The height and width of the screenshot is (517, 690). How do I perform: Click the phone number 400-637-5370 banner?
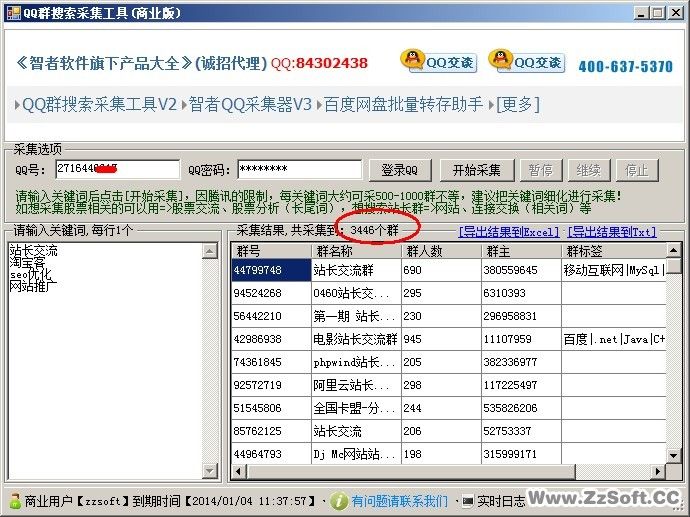point(626,66)
